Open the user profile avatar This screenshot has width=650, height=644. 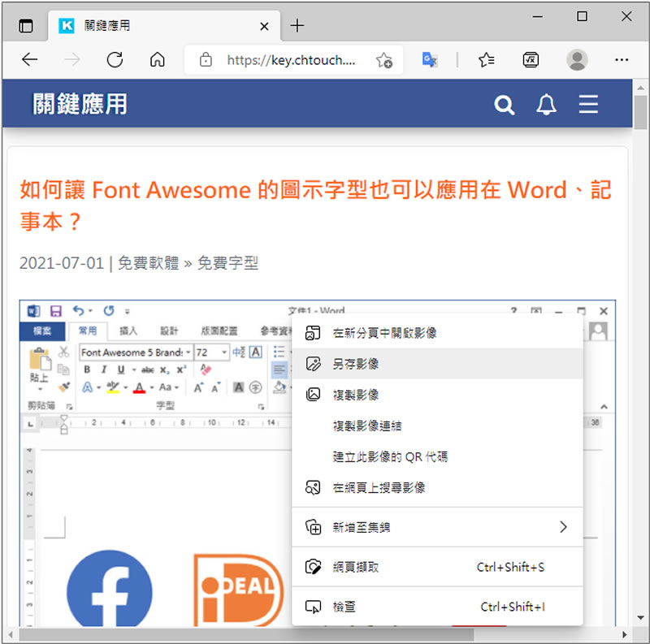577,59
